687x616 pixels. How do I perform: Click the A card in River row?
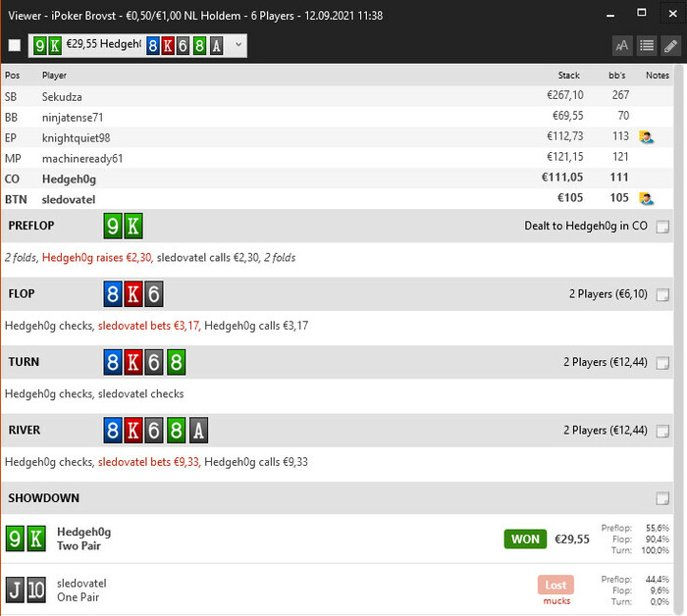198,431
